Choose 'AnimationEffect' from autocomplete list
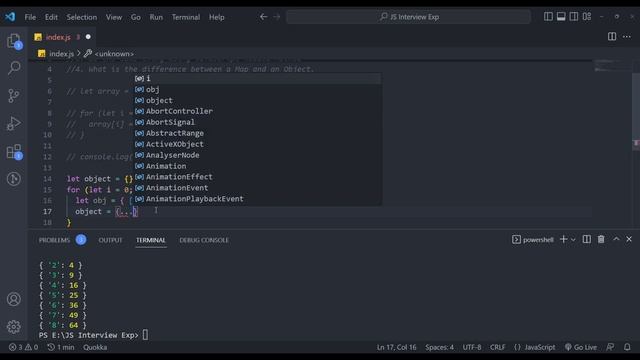The width and height of the screenshot is (640, 360). 258,177
